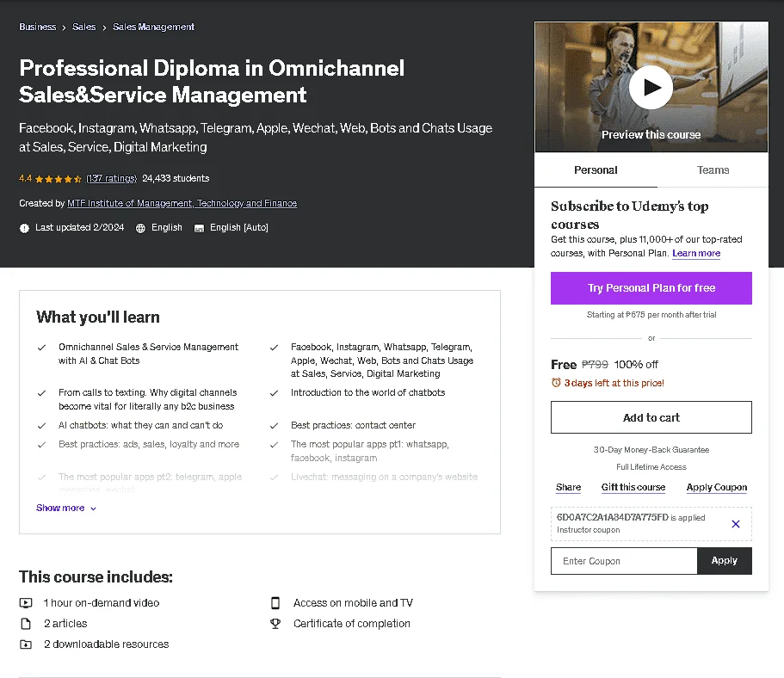This screenshot has height=678, width=784.
Task: Click Gift this course
Action: [x=633, y=487]
